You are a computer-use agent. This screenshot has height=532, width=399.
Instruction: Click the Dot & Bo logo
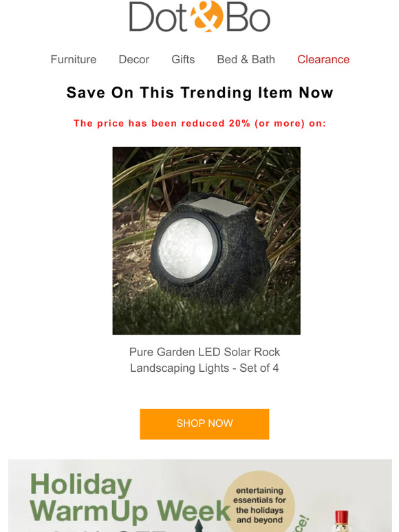point(199,16)
